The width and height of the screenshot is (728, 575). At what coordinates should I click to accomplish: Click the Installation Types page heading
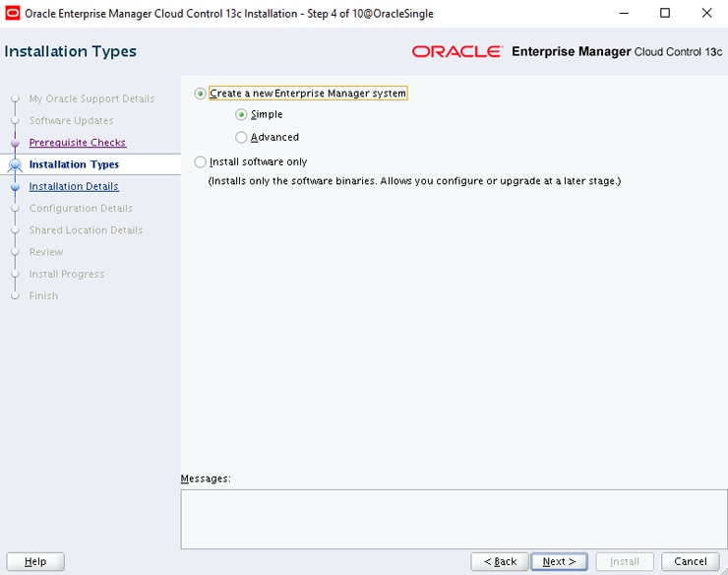[x=71, y=51]
